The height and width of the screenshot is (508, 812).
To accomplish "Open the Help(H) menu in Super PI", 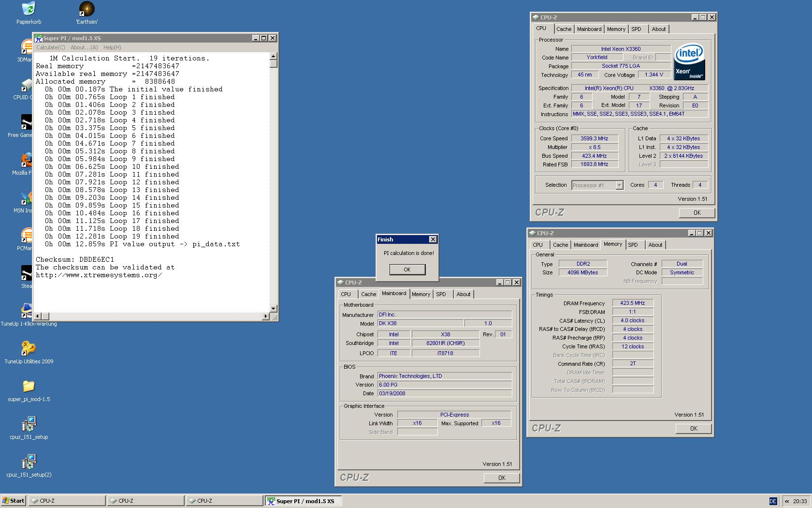I will point(112,47).
